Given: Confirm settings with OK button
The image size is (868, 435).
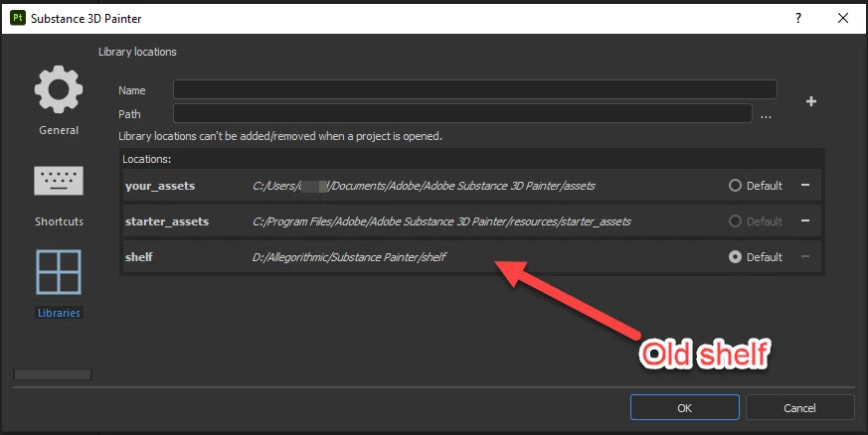Looking at the screenshot, I should click(x=685, y=408).
